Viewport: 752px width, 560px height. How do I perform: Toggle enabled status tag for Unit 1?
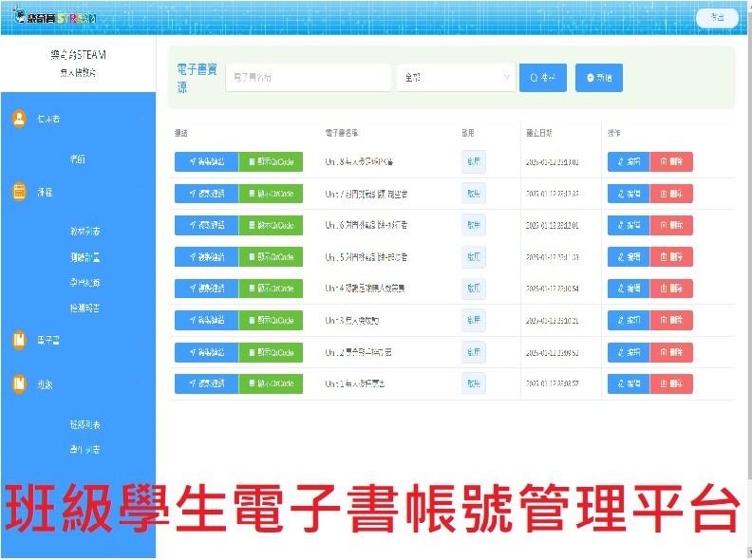(473, 383)
